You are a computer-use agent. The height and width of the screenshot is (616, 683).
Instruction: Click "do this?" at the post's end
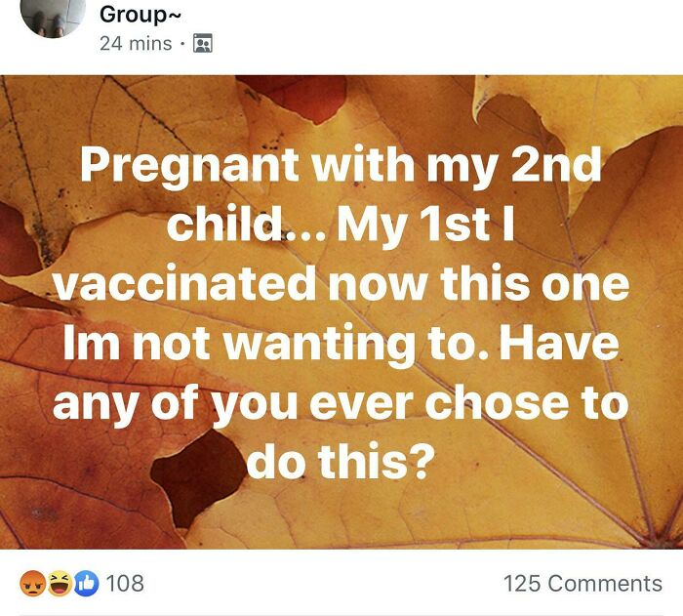click(339, 463)
